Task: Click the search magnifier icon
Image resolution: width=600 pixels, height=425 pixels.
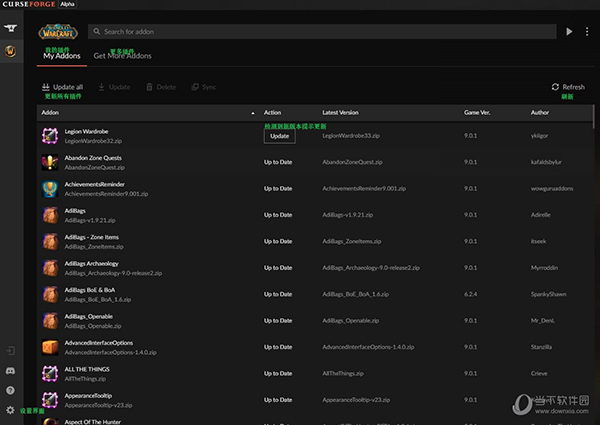Action: [x=97, y=31]
